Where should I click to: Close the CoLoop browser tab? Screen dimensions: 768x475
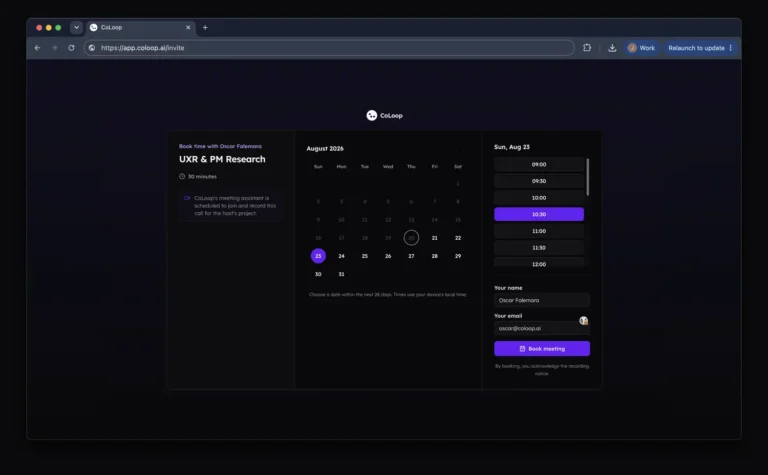click(x=188, y=27)
